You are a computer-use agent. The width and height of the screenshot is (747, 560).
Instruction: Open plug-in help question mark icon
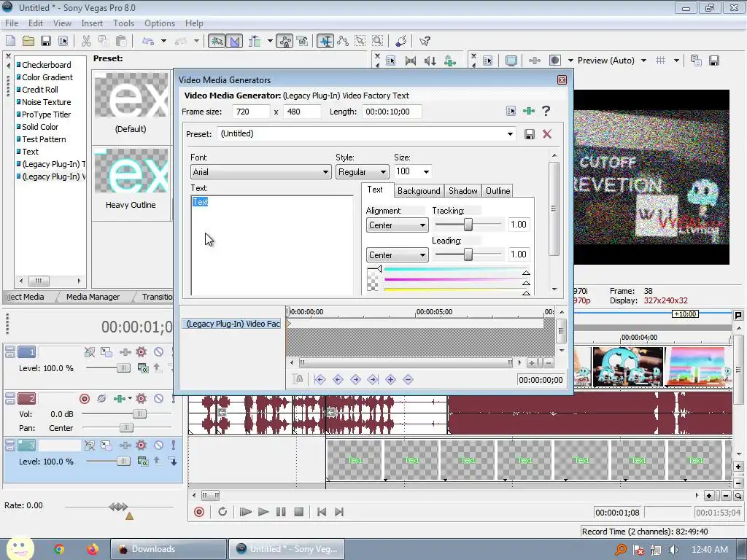tap(546, 111)
